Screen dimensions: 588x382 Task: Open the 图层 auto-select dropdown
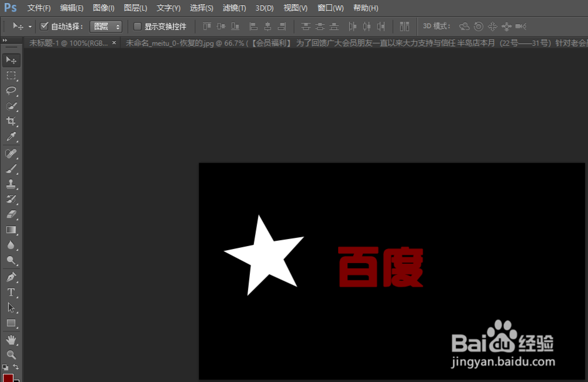point(106,26)
